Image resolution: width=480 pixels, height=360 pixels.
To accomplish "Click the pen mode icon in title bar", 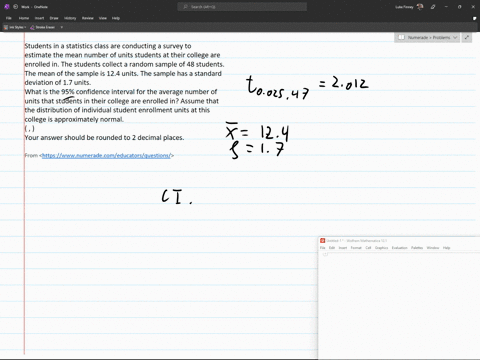I will (x=433, y=7).
